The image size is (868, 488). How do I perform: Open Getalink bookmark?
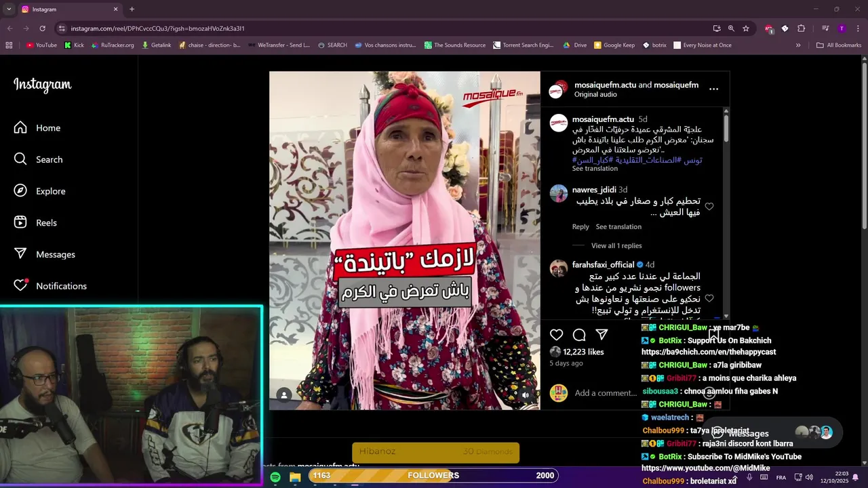(156, 45)
